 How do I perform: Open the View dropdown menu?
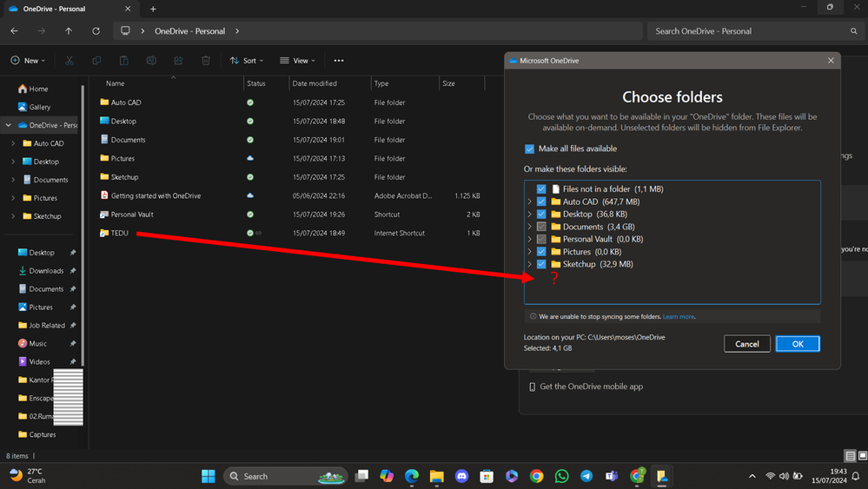[x=297, y=60]
